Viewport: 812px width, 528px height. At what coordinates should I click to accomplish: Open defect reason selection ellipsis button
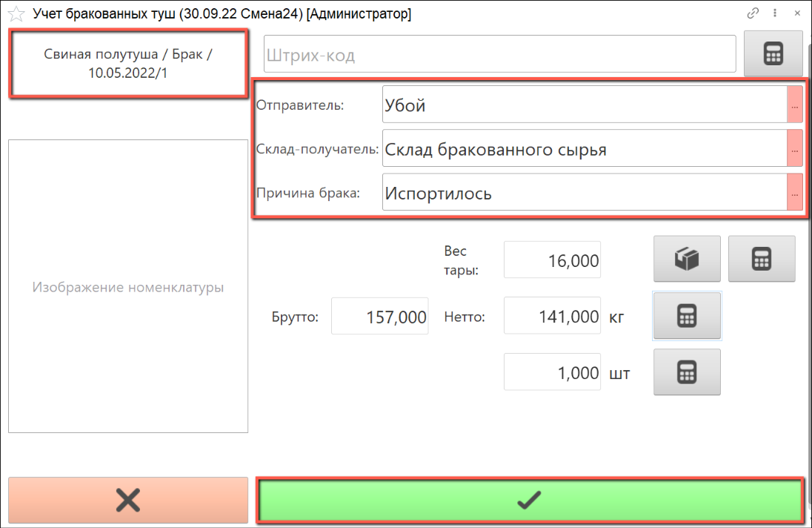[x=794, y=193]
